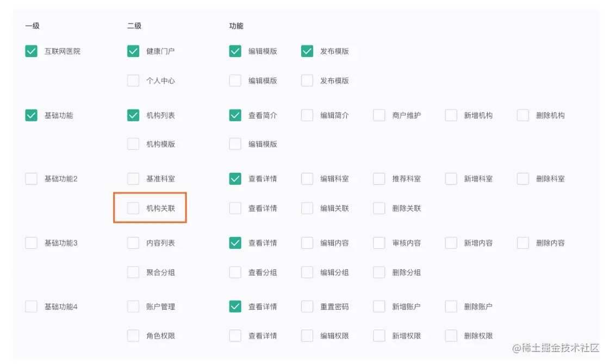Check the 角色权限 checkbox
This screenshot has width=610, height=364.
133,335
